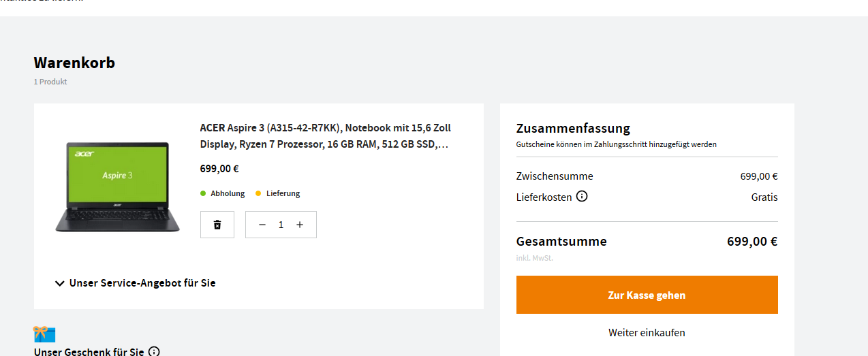Open the Lieferkosten info icon
The image size is (868, 356).
[582, 197]
